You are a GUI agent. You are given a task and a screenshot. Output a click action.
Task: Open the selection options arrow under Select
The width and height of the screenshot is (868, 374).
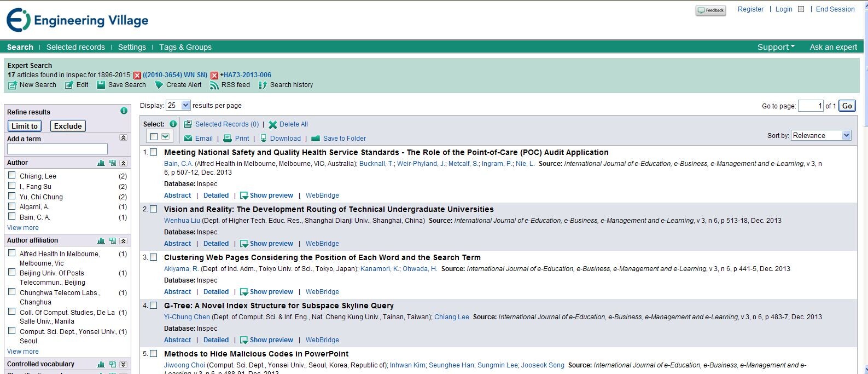165,136
